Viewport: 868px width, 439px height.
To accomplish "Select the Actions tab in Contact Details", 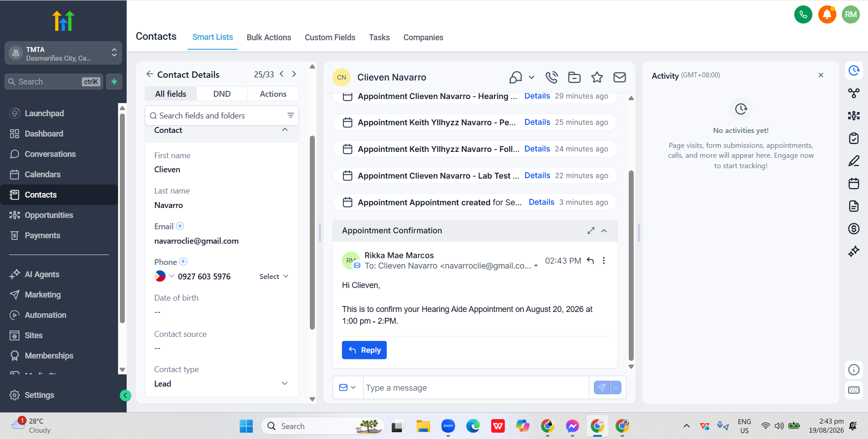I will (273, 94).
